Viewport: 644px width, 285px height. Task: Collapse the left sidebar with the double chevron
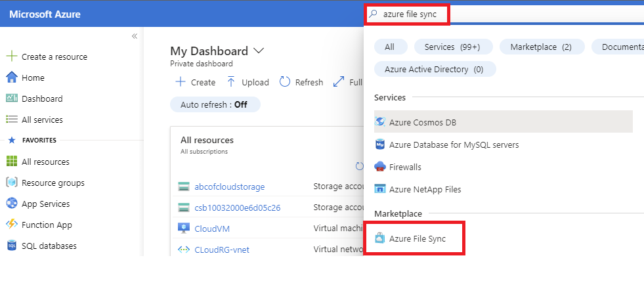click(134, 36)
